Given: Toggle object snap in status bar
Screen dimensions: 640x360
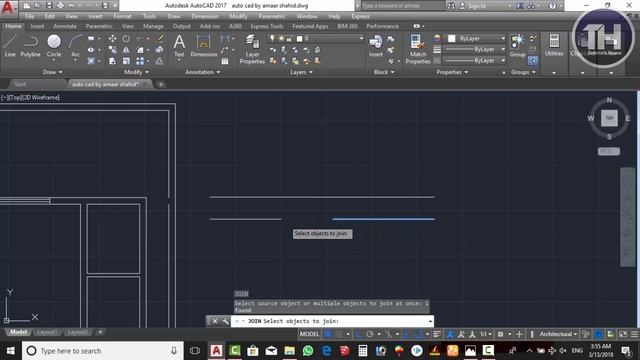Looking at the screenshot, I should tap(418, 334).
